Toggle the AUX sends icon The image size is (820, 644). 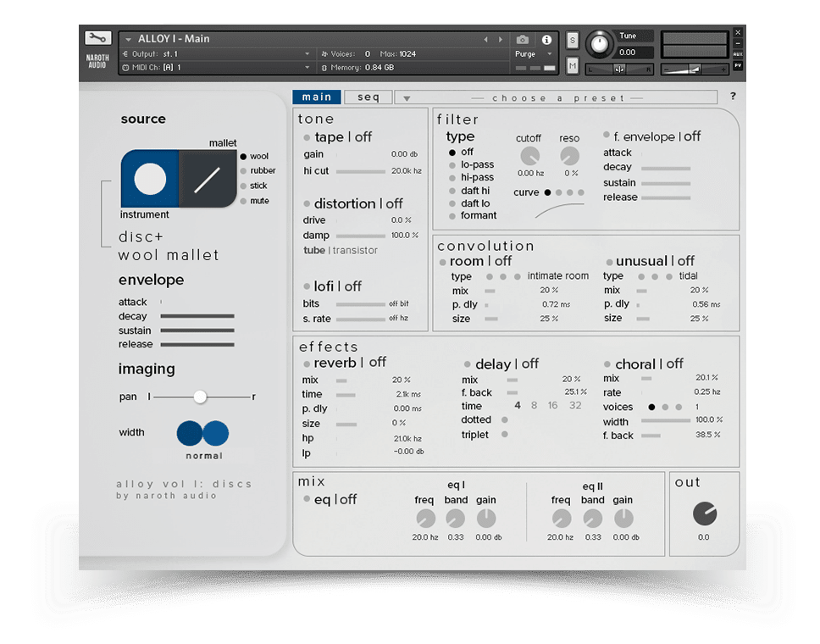point(737,54)
